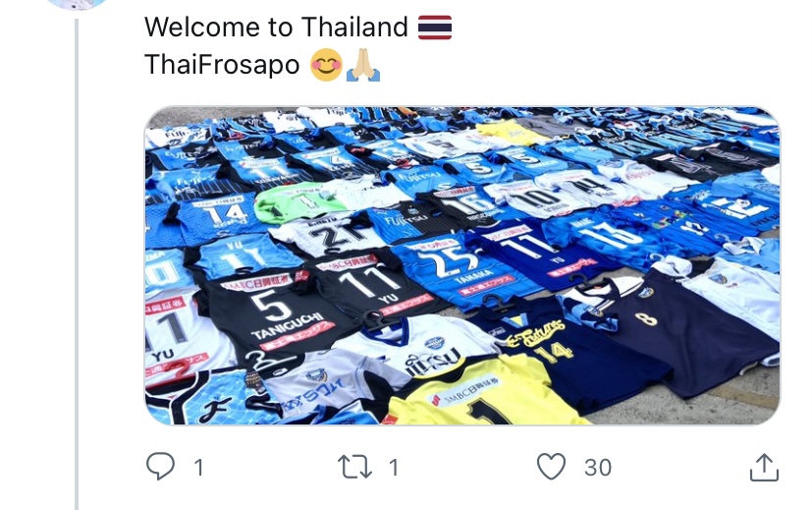Viewport: 812px width, 510px height.
Task: Click the vertical thread connector line
Action: [77, 264]
